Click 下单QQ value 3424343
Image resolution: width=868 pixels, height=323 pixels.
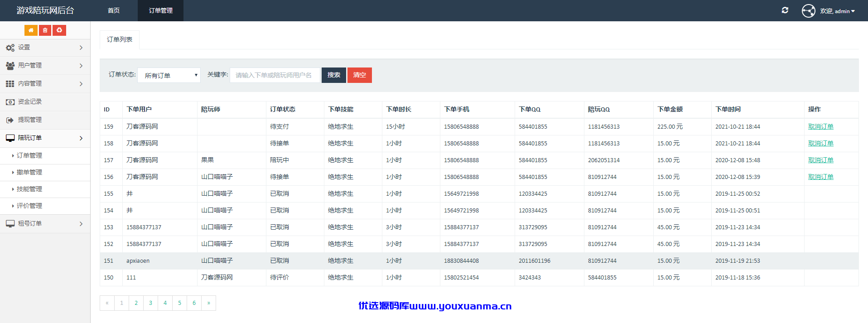[x=530, y=278]
